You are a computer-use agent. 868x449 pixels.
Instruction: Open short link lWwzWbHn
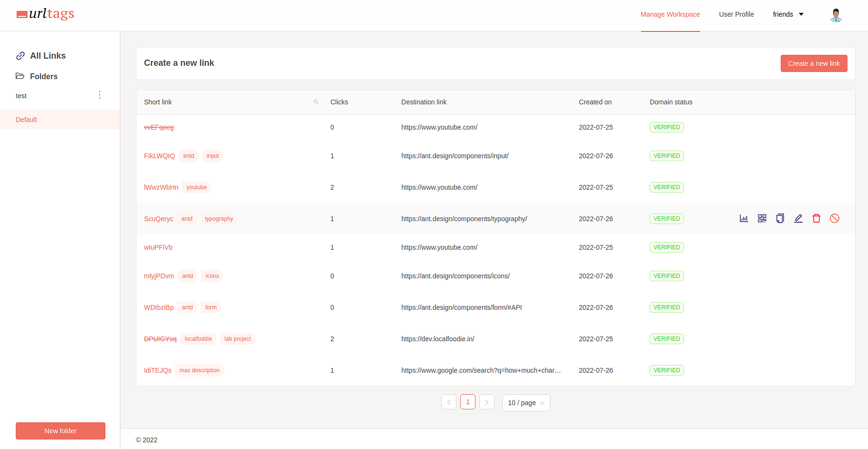161,187
